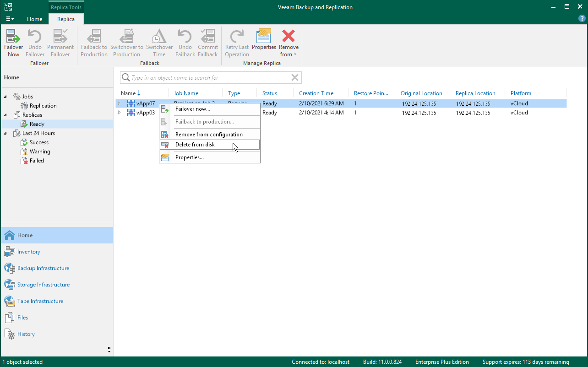Focus the object name search field
Image resolution: width=588 pixels, height=367 pixels.
coord(210,78)
